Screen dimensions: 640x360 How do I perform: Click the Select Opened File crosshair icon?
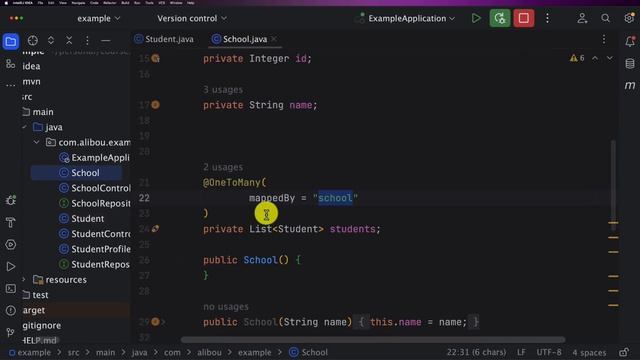tap(33, 40)
